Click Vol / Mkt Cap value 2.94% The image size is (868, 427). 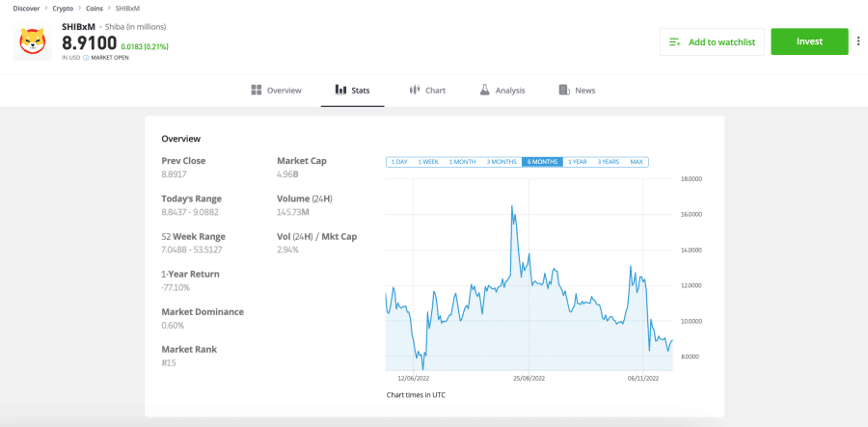287,250
